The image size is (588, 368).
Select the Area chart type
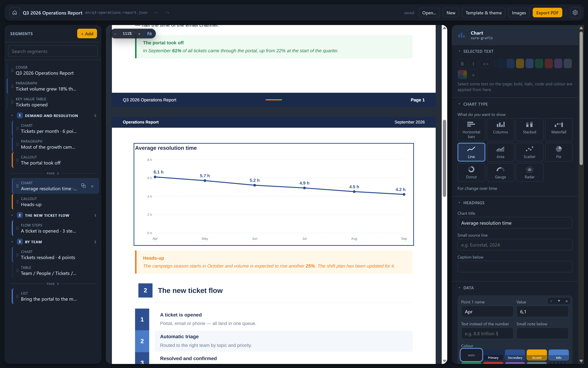(500, 152)
